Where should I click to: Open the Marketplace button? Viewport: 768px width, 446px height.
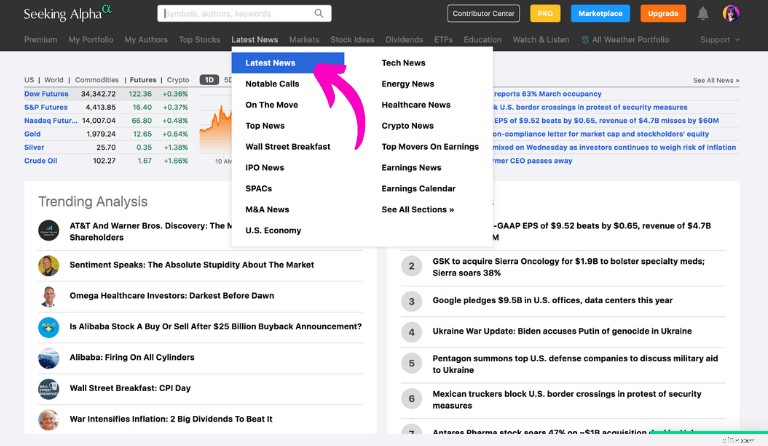pyautogui.click(x=600, y=13)
